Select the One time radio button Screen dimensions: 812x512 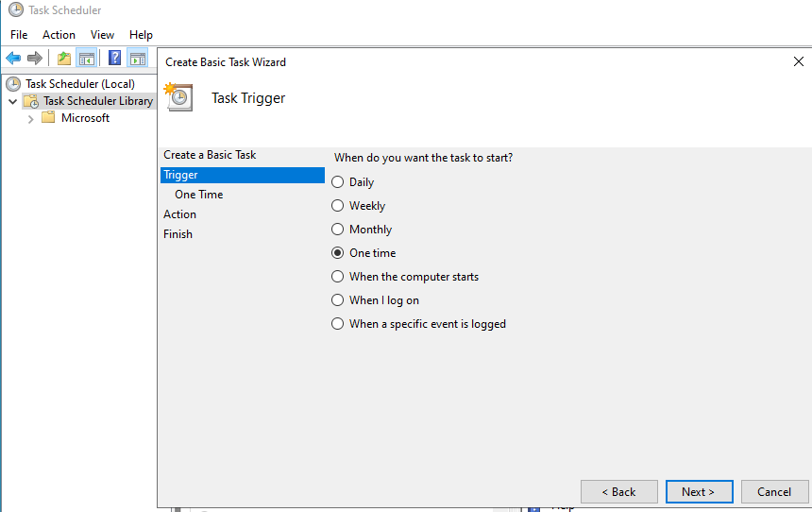point(338,253)
